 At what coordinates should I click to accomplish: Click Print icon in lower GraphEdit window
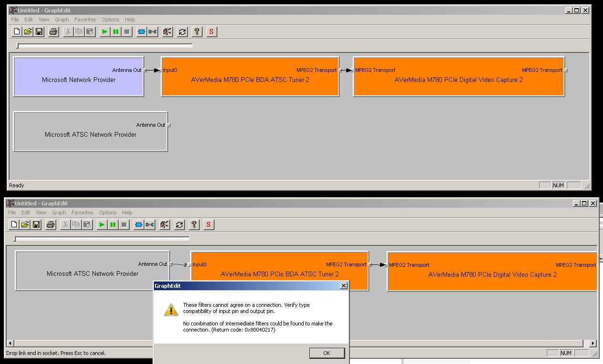point(51,224)
